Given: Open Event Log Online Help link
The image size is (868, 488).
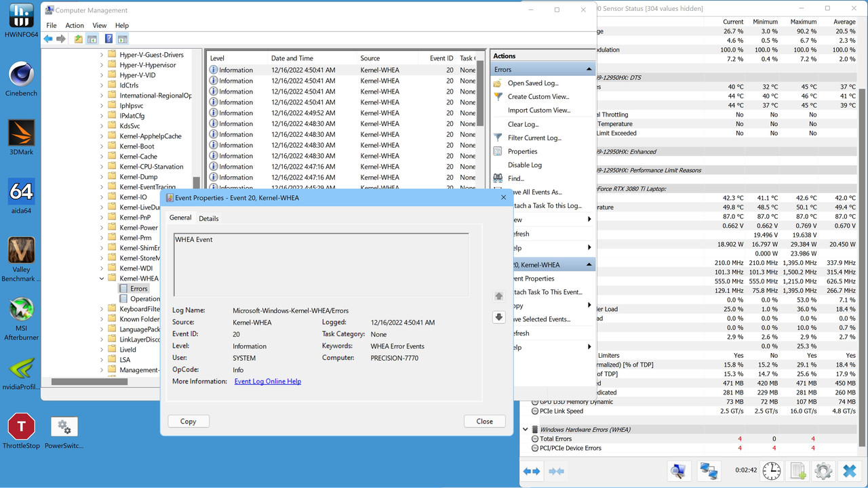Looking at the screenshot, I should pos(268,382).
